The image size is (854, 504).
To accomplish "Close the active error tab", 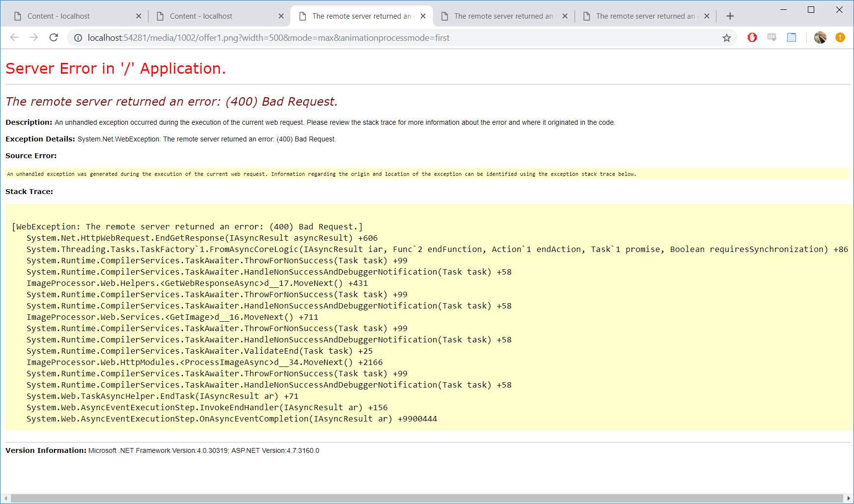I will (x=423, y=16).
